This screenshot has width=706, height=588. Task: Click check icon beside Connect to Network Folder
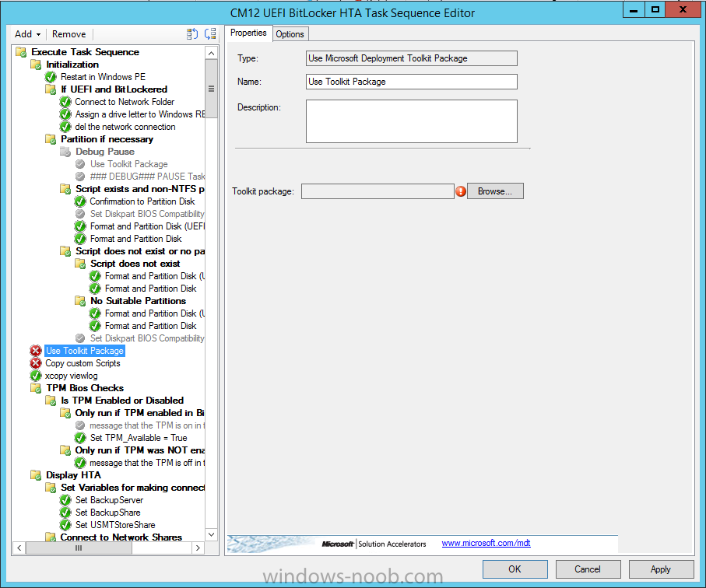[65, 102]
